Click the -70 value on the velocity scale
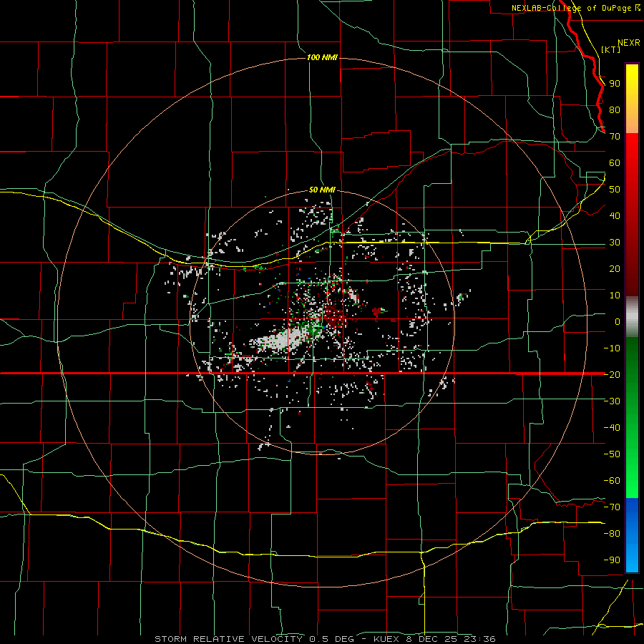Image resolution: width=644 pixels, height=644 pixels. [x=612, y=507]
